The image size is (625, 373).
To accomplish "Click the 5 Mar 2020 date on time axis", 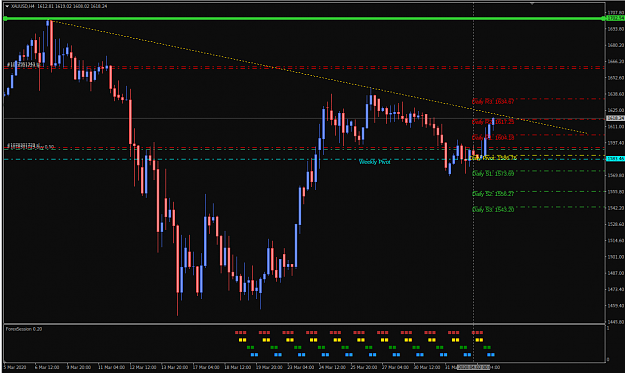I will 15,367.
